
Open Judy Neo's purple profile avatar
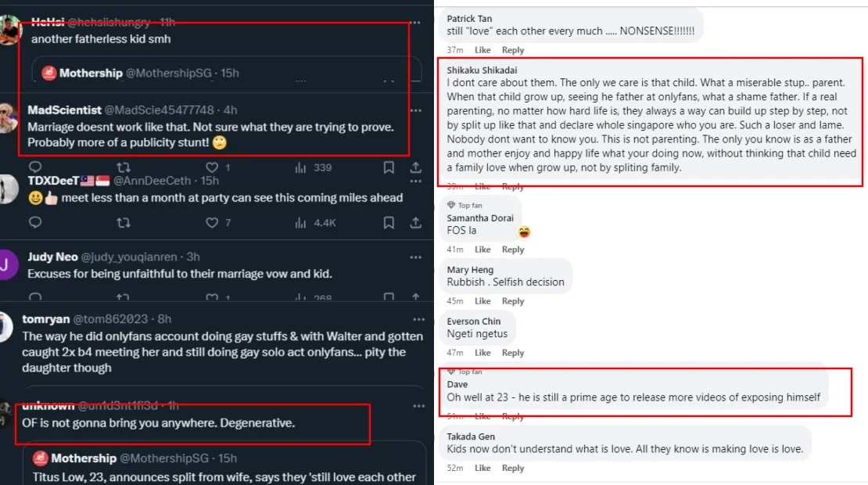pyautogui.click(x=9, y=264)
